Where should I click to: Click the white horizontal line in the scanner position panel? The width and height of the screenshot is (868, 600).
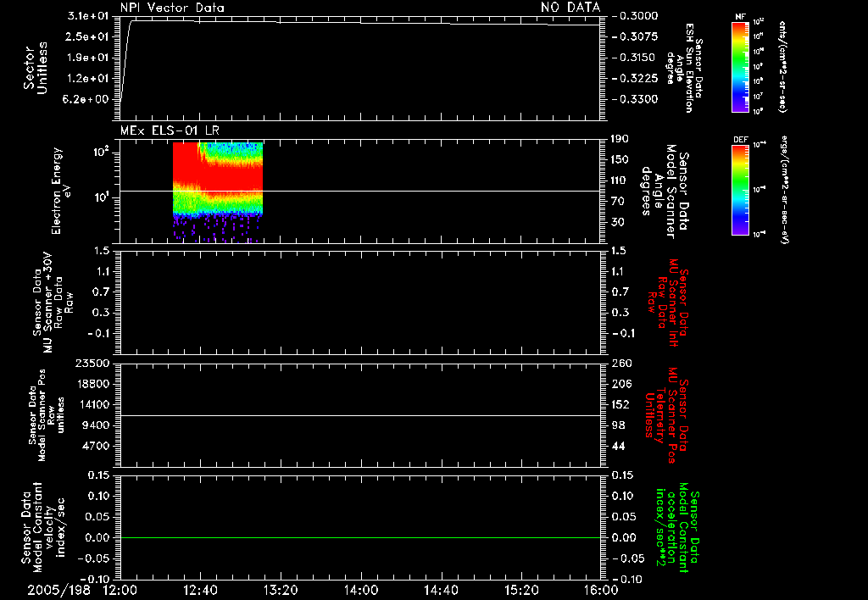coord(360,415)
